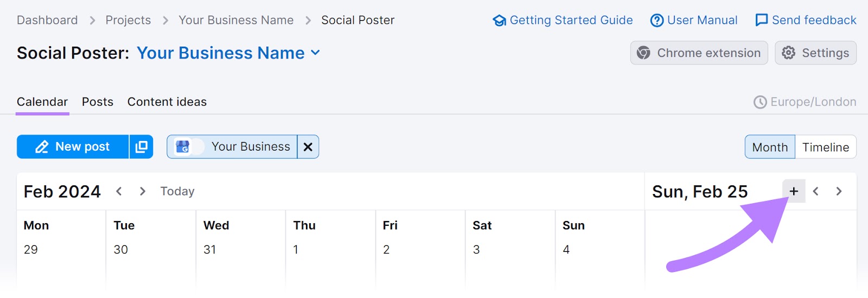Create a New post
This screenshot has height=298, width=868.
(73, 147)
